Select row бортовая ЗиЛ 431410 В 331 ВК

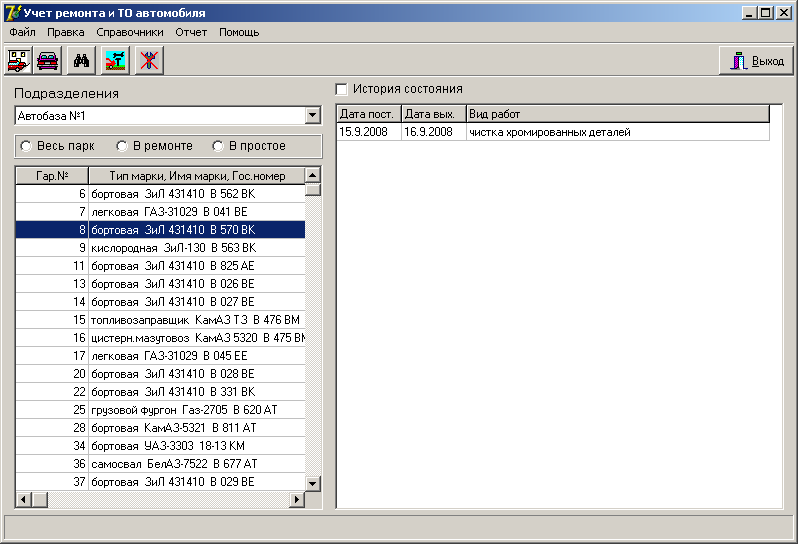160,392
